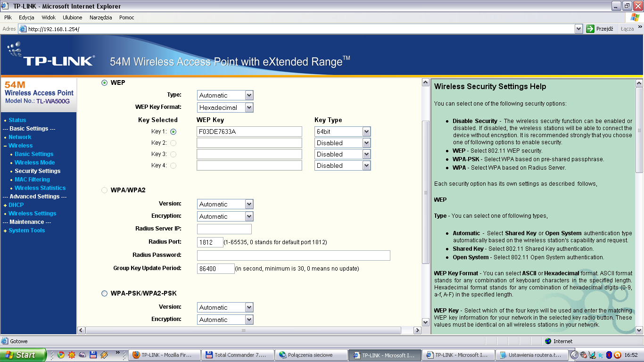Open the Ulubione menu
Screen dimensions: 644x362
[73, 17]
